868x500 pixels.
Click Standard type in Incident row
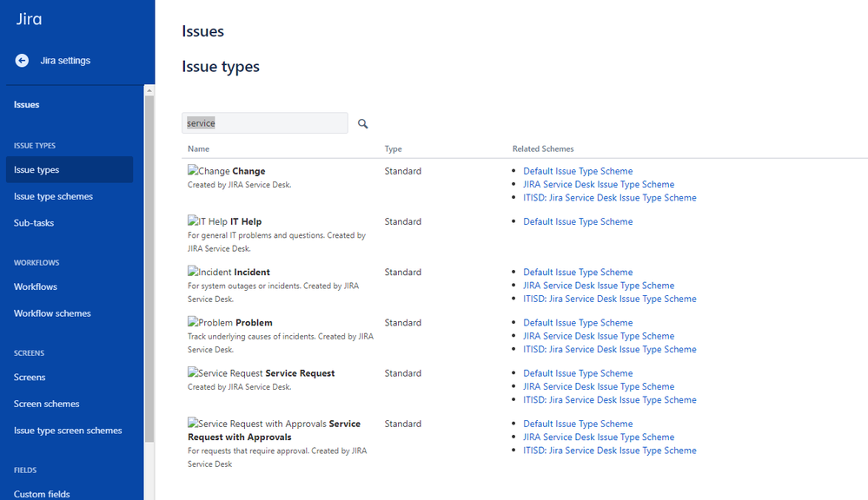click(x=403, y=272)
